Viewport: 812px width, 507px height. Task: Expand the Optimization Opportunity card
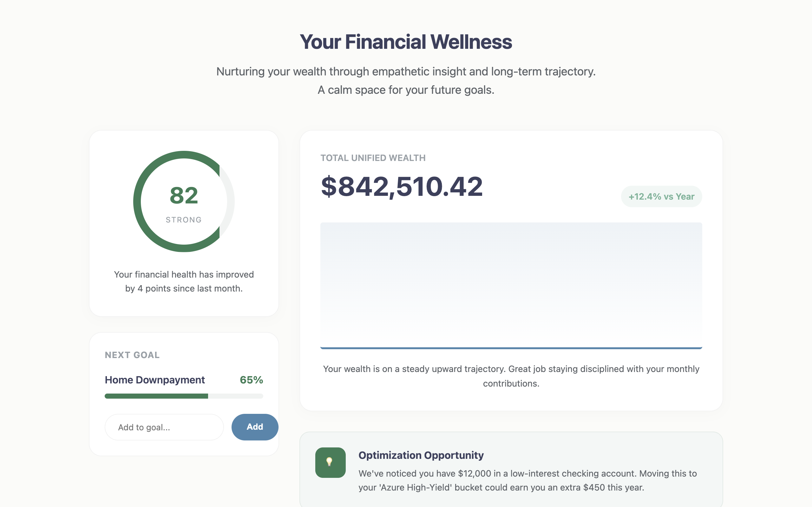(x=510, y=469)
